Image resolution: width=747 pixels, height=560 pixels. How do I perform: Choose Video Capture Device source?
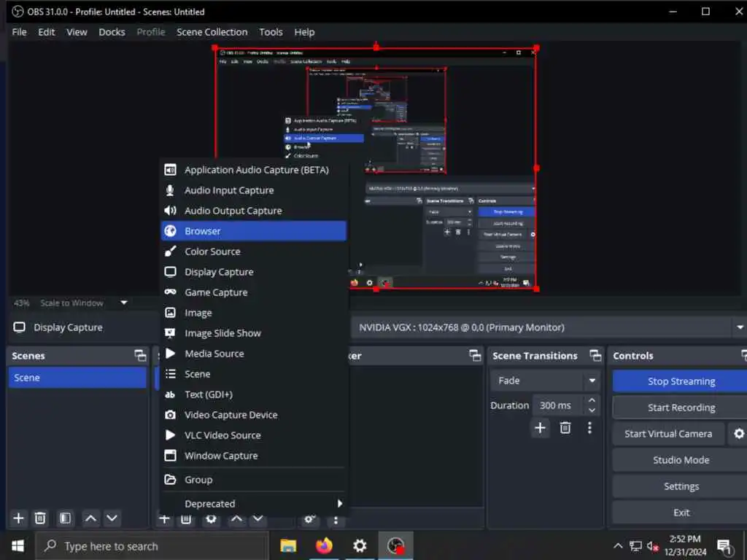253,415
